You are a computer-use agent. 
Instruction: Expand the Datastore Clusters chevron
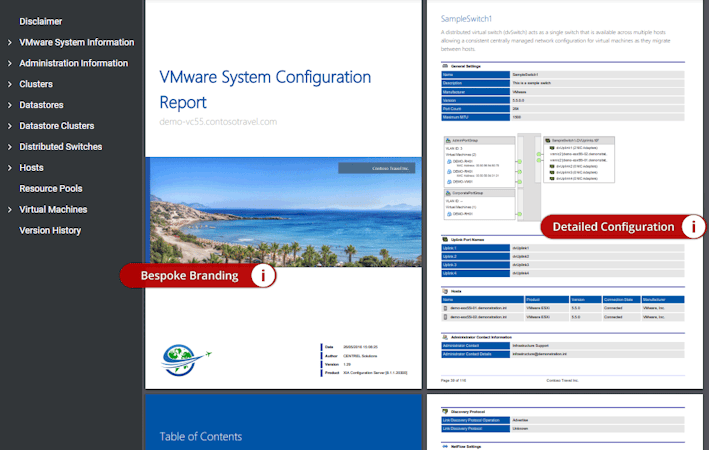click(9, 126)
